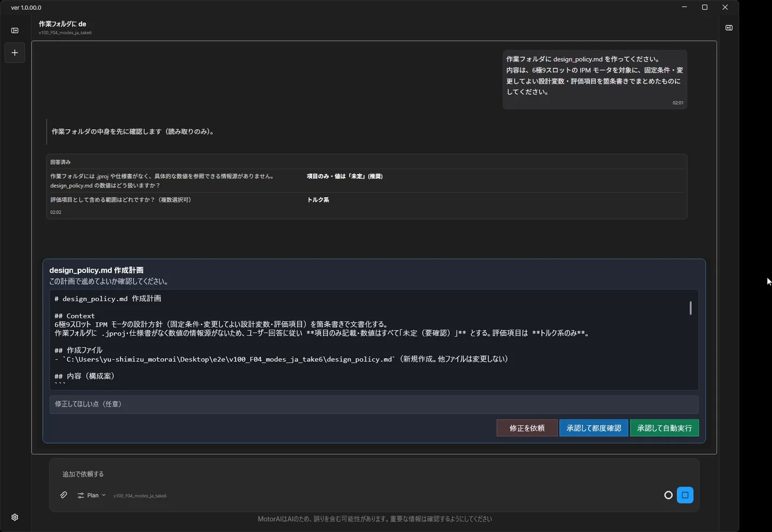Viewport: 772px width, 532px height.
Task: Click the 02:02 timestamp
Action: [x=56, y=213]
